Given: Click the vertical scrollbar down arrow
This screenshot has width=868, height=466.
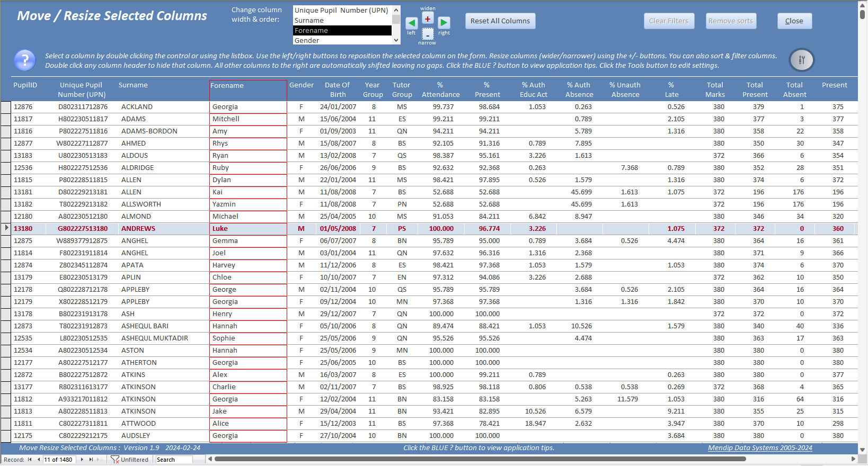Looking at the screenshot, I should pyautogui.click(x=863, y=450).
